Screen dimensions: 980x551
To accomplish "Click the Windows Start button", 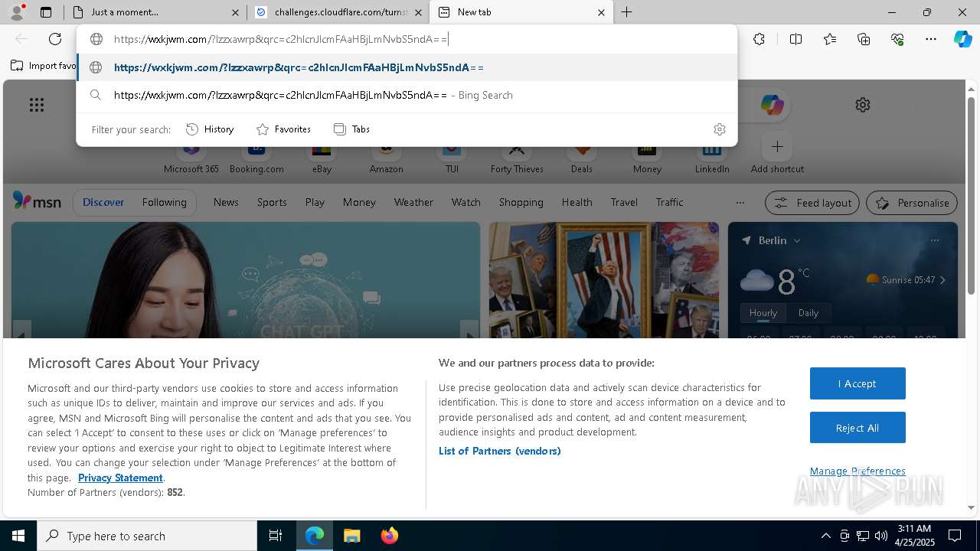I will 18,536.
